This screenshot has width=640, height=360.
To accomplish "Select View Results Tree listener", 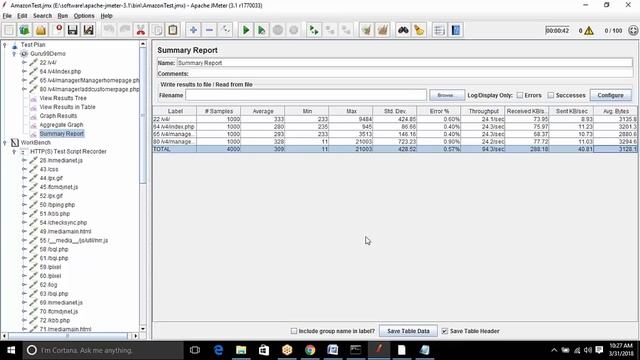I will point(63,98).
